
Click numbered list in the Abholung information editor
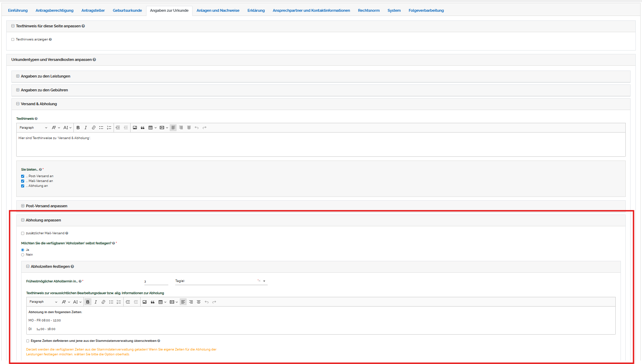(x=119, y=302)
